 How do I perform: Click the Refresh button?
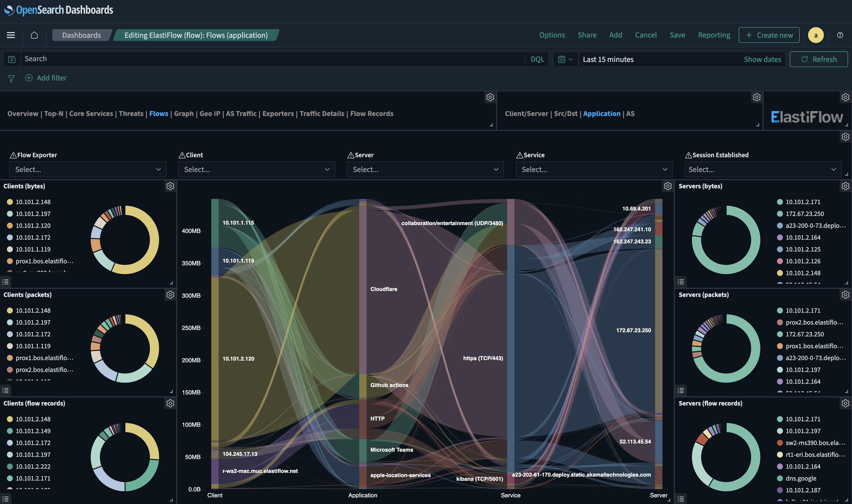click(818, 59)
